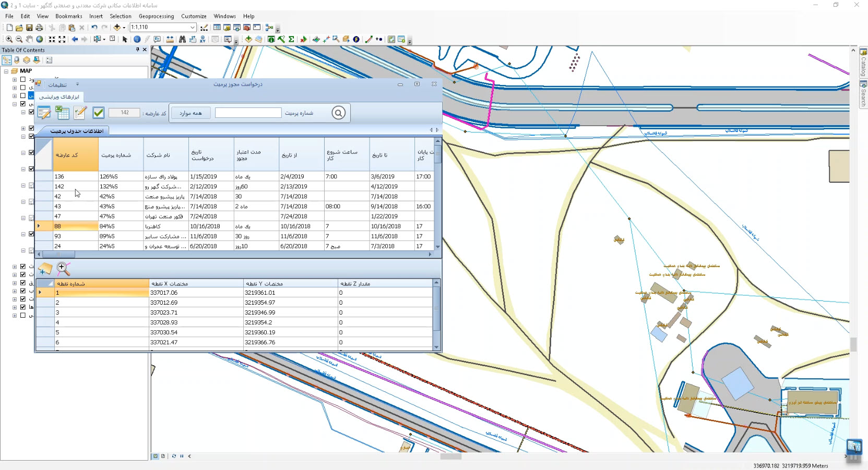Uncheck the fourth layer checkbox under MAP

pyautogui.click(x=23, y=104)
